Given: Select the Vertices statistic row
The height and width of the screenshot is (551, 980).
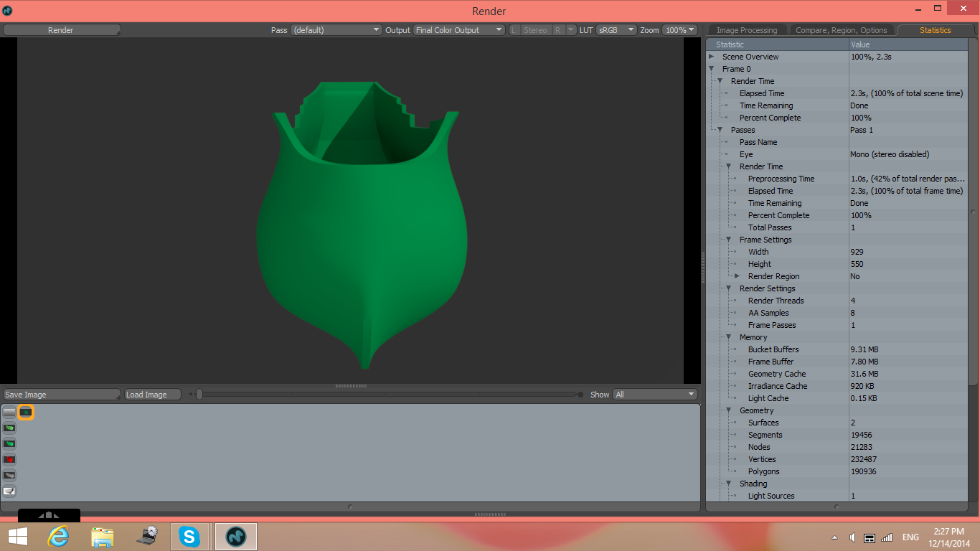Looking at the screenshot, I should tap(837, 459).
